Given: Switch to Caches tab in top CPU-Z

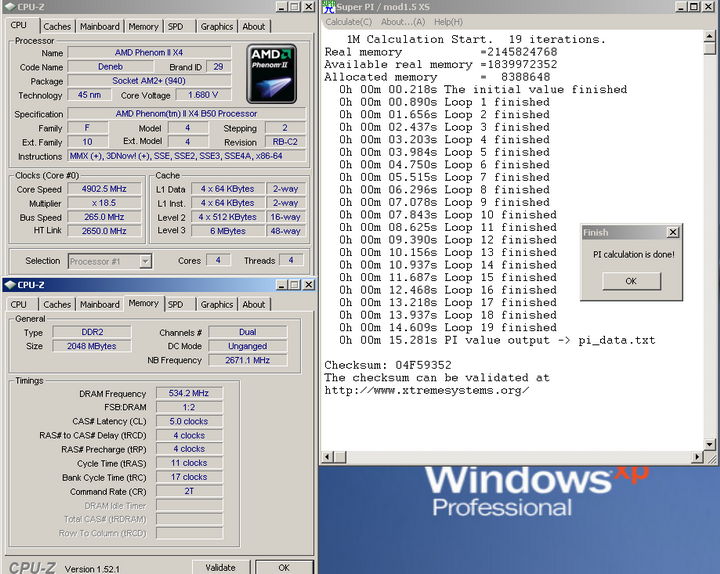Looking at the screenshot, I should 57,27.
